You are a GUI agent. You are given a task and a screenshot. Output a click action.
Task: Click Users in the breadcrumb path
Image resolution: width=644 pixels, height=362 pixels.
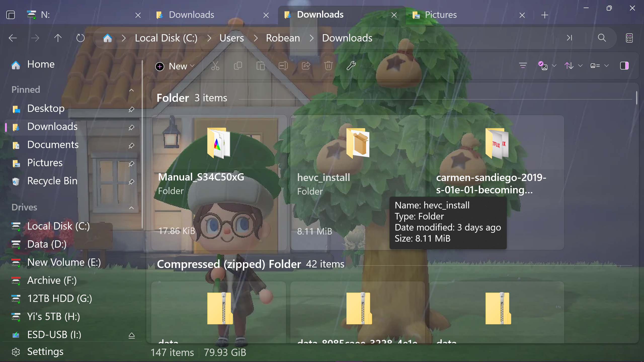click(231, 38)
